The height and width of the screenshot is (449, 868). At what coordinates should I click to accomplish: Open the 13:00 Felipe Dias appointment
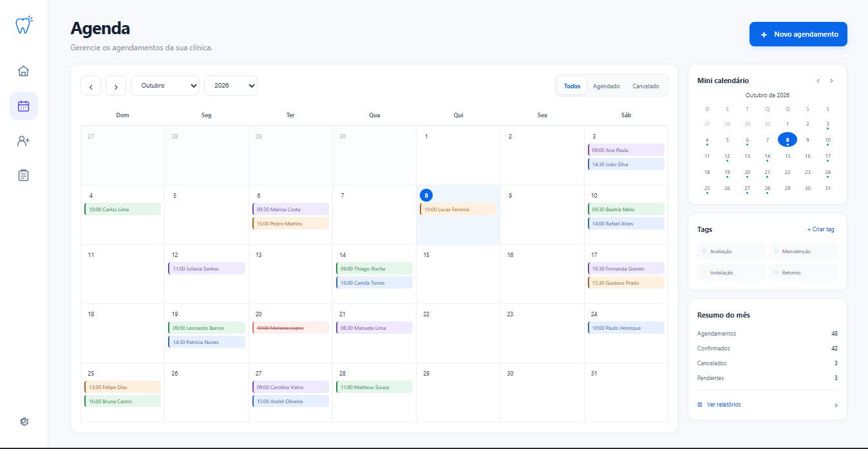(x=122, y=387)
